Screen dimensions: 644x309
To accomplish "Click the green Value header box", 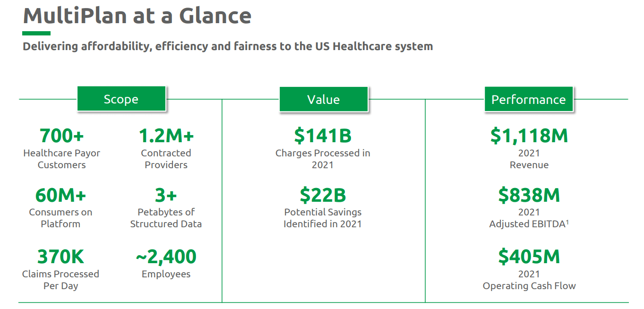I will [x=323, y=99].
